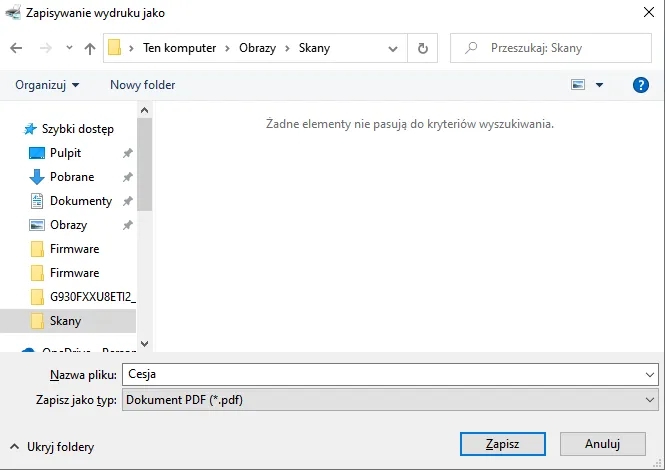Open Dokumenty folder in sidebar
Screen dimensions: 665x470
coord(80,201)
